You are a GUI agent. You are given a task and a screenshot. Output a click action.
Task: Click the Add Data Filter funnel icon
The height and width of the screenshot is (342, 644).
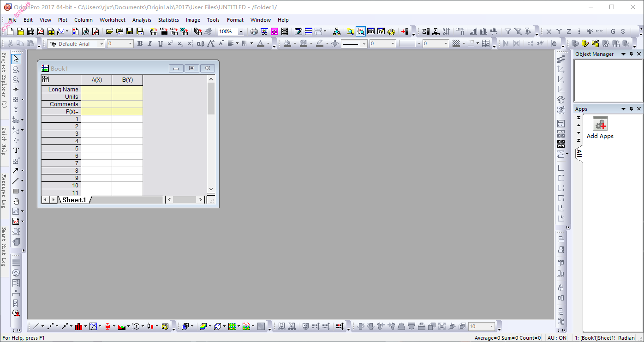tap(507, 31)
